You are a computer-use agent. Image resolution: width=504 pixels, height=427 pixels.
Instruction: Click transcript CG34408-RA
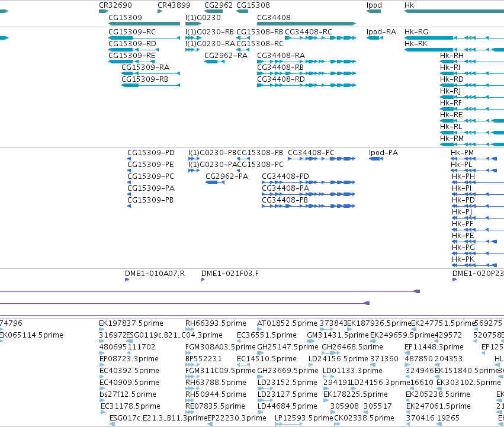307,62
